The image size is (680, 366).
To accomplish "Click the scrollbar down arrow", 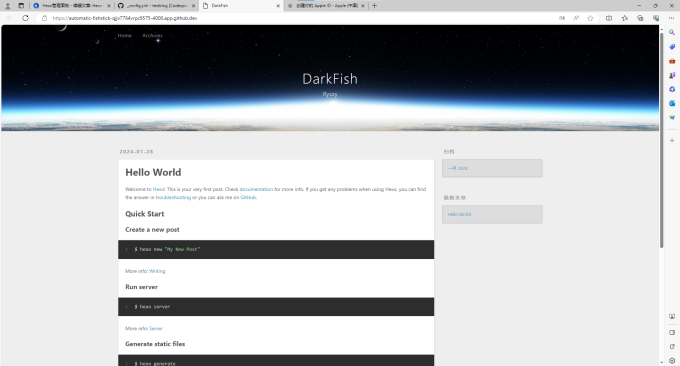I will point(662,363).
